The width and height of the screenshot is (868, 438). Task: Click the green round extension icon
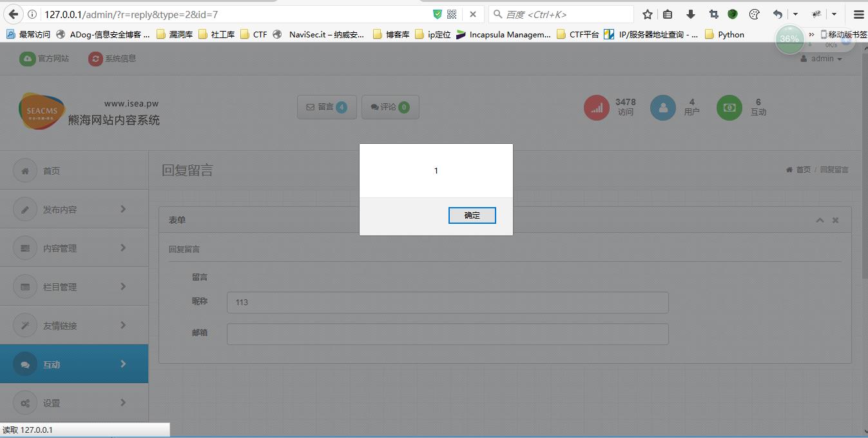point(733,14)
